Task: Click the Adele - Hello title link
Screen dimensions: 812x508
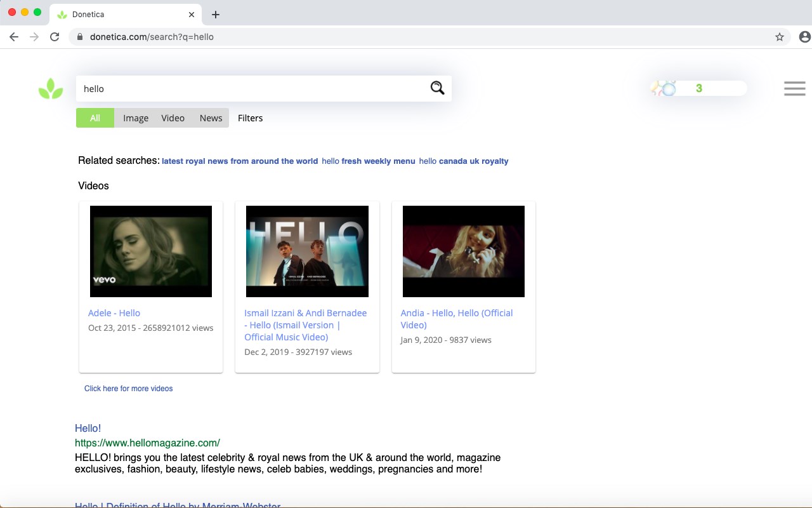Action: (x=114, y=313)
